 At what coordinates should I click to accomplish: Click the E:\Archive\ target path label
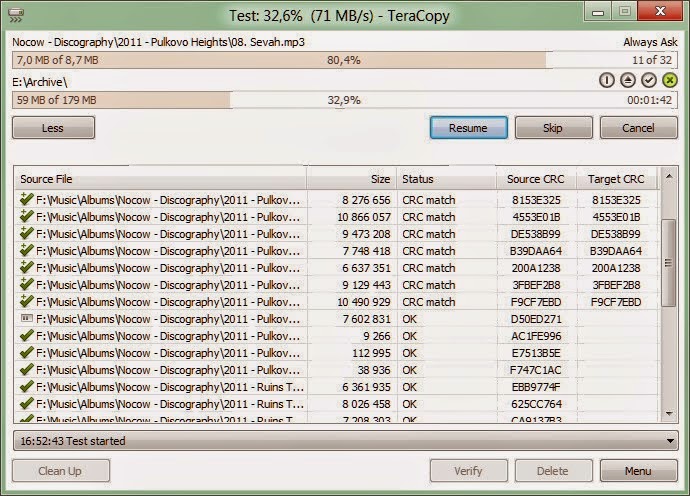pos(40,82)
